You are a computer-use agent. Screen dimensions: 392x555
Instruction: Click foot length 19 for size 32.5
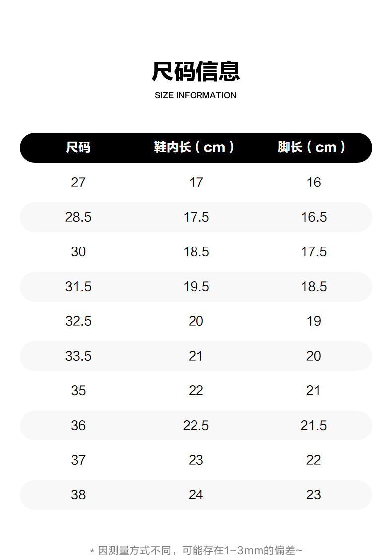click(x=314, y=321)
